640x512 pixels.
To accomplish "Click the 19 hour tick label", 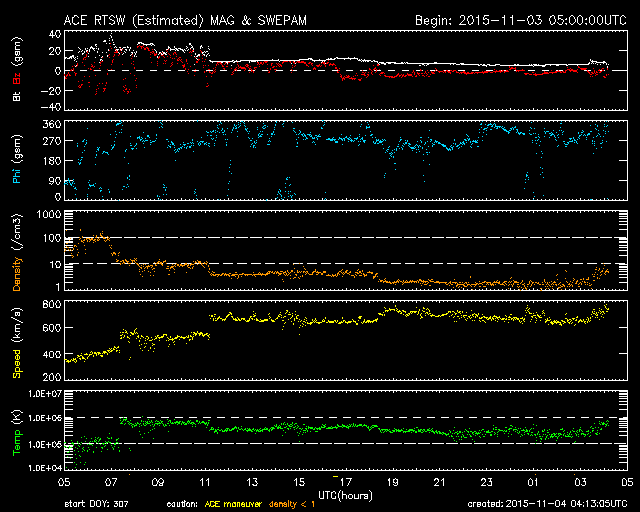I will [391, 481].
